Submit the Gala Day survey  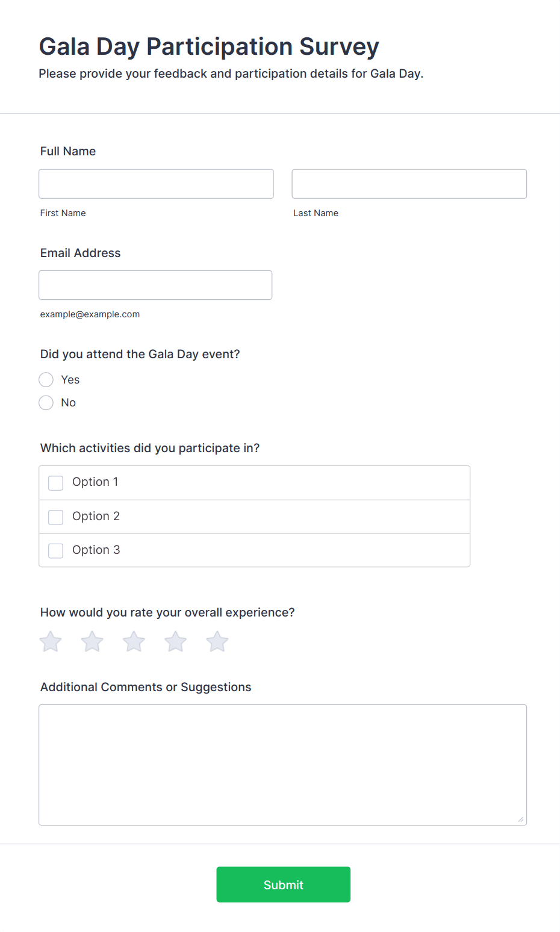click(x=283, y=884)
